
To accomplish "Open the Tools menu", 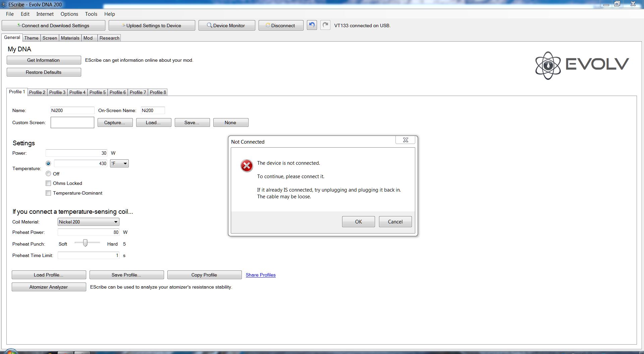I will tap(91, 14).
